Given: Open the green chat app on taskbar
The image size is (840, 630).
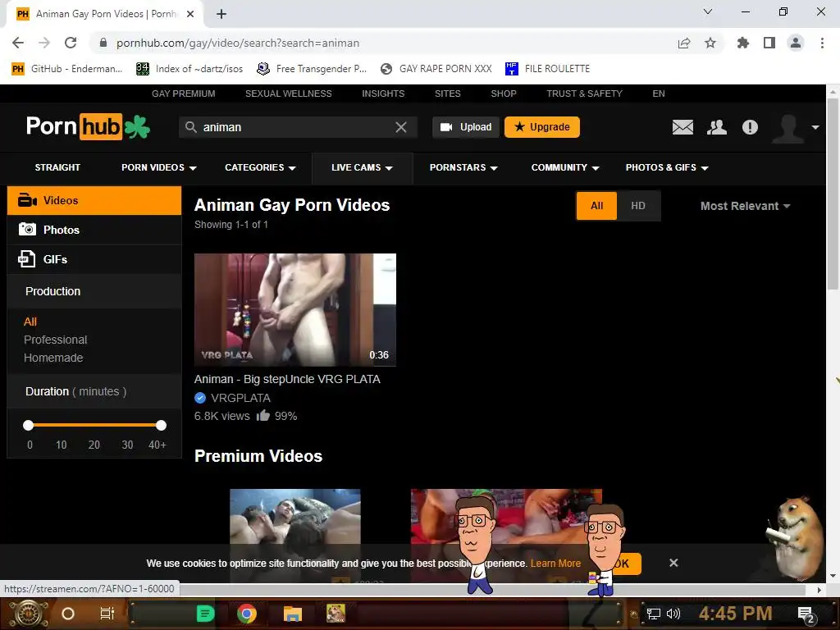Looking at the screenshot, I should click(x=205, y=614).
